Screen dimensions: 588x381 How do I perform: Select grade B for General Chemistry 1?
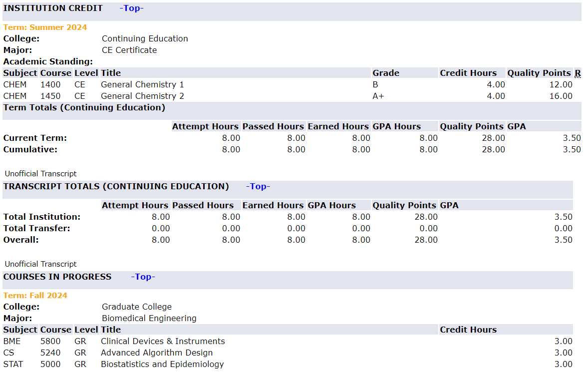[x=375, y=85]
